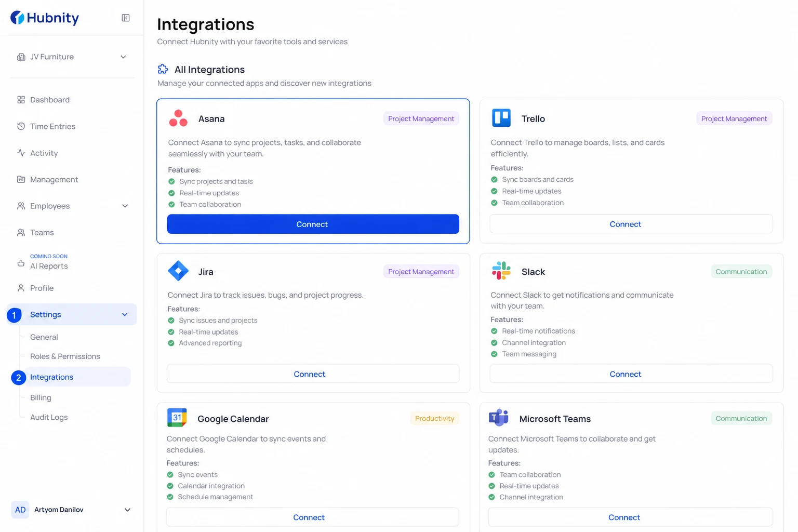This screenshot has height=532, width=798.
Task: Connect the Google Calendar integration
Action: point(312,517)
